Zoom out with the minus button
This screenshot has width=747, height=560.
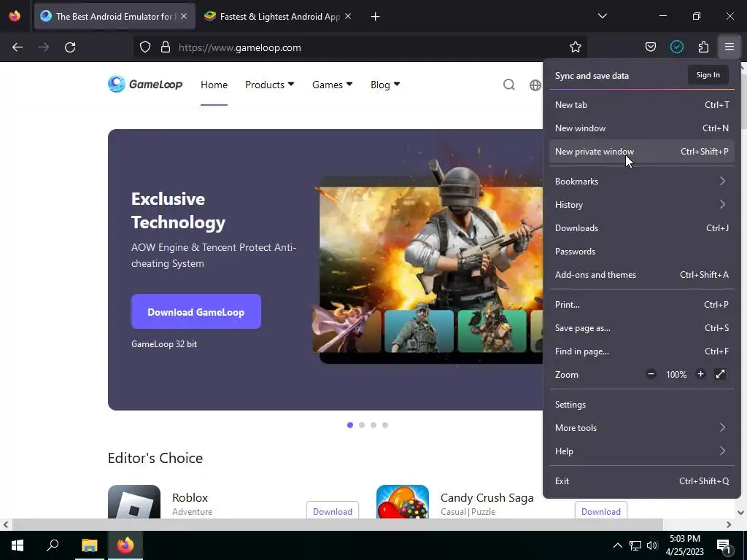tap(651, 374)
